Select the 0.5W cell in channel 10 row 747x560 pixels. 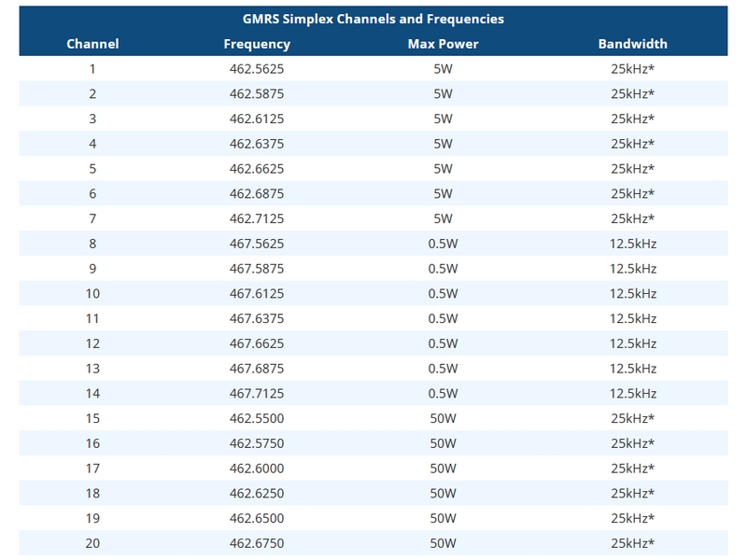[x=444, y=294]
